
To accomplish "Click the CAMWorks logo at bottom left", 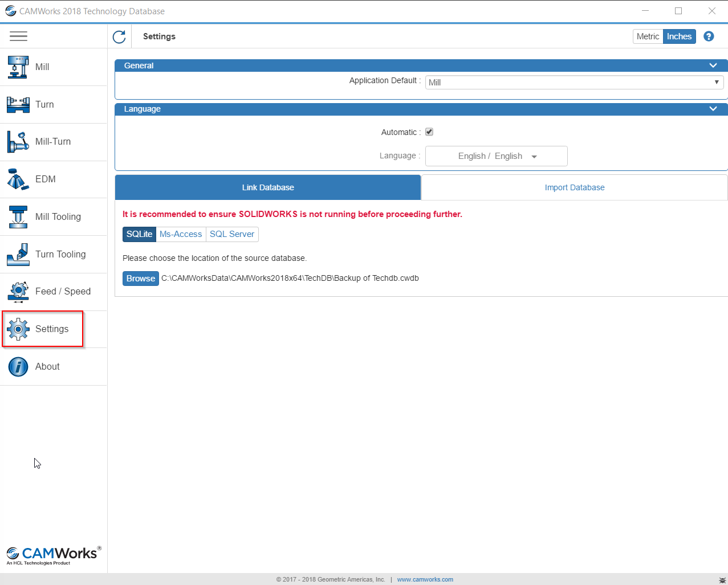I will (x=54, y=555).
